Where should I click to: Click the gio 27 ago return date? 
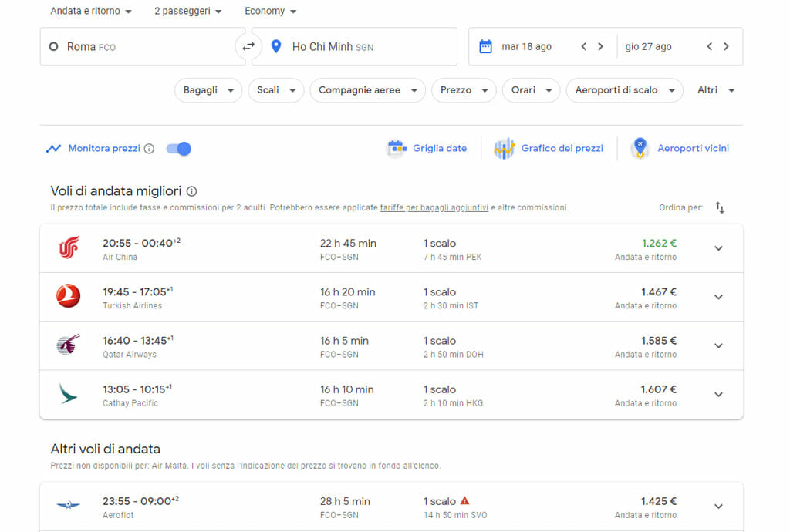click(x=648, y=47)
